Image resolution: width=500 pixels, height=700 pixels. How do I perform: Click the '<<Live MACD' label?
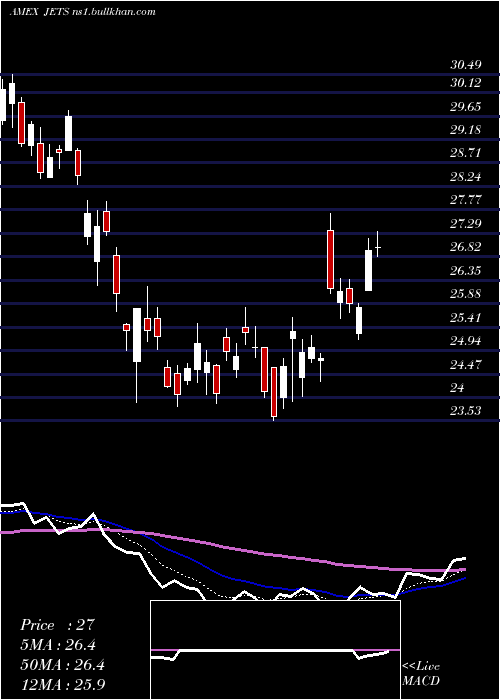[x=421, y=674]
